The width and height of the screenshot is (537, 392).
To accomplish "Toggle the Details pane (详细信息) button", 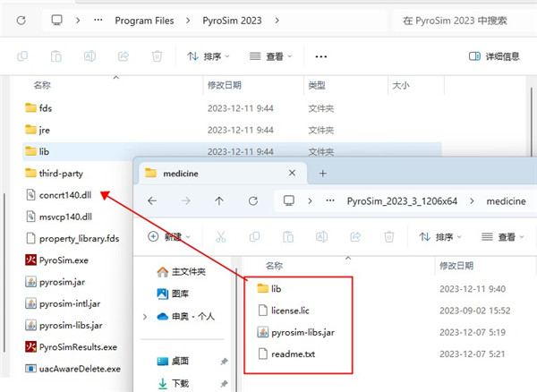I will click(x=494, y=56).
